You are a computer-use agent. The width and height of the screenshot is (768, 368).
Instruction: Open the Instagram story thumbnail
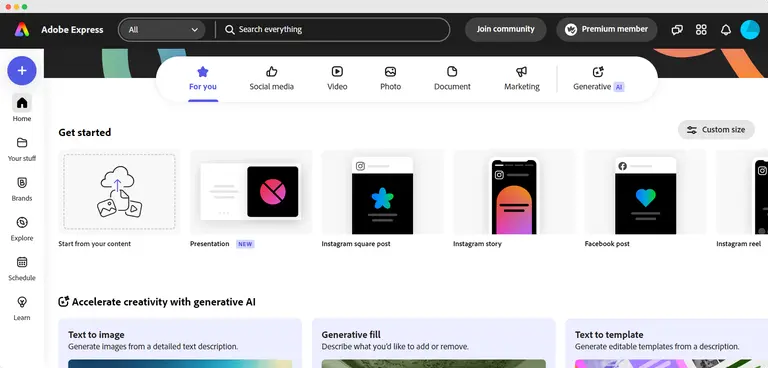pos(514,192)
